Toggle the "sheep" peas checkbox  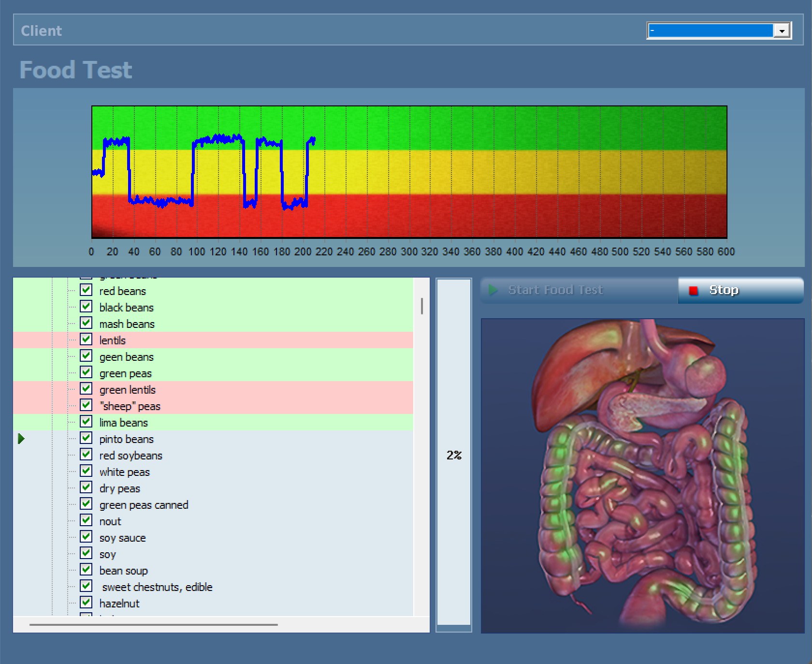86,405
